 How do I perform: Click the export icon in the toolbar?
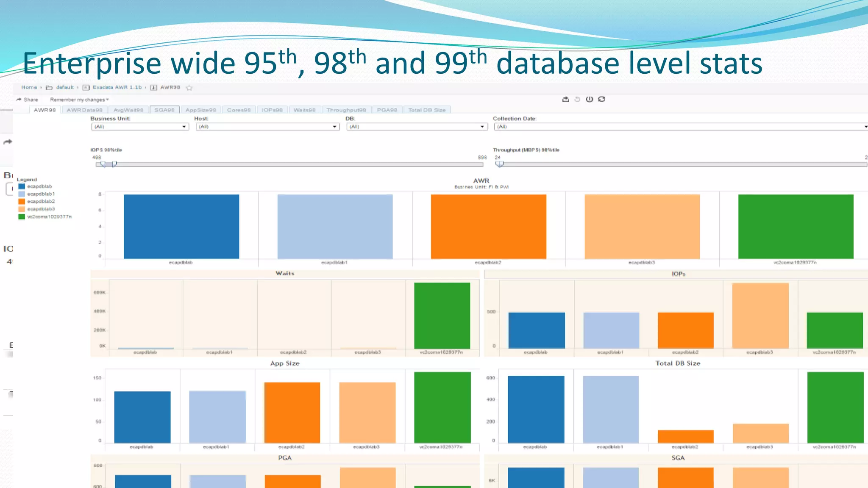pos(565,99)
